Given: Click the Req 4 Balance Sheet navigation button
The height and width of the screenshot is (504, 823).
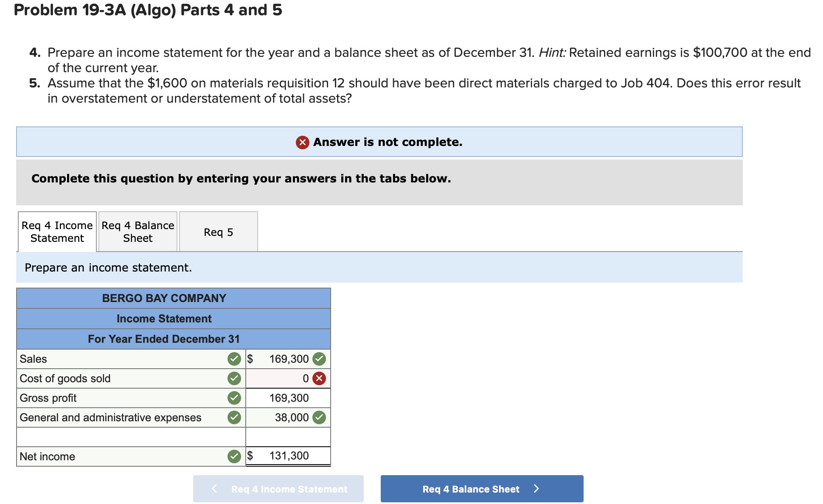Looking at the screenshot, I should (482, 489).
